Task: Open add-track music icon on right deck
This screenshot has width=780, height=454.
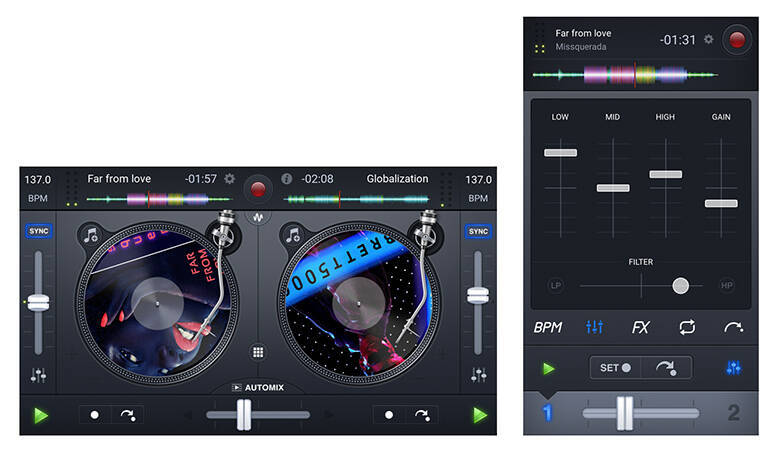Action: [x=292, y=234]
